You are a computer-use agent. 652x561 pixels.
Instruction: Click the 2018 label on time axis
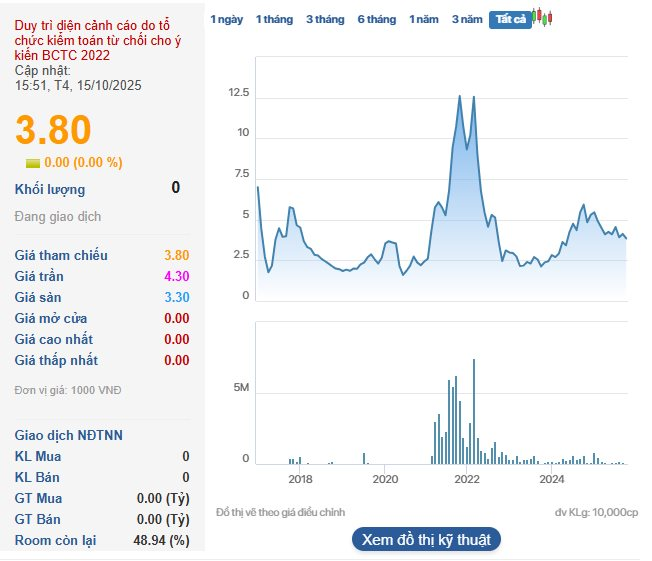coord(300,480)
